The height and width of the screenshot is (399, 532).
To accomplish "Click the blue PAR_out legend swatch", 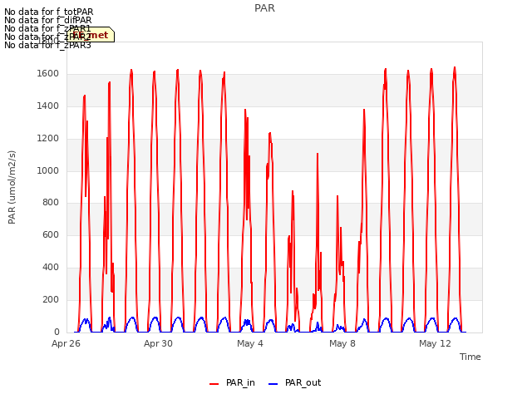I will click(273, 384).
